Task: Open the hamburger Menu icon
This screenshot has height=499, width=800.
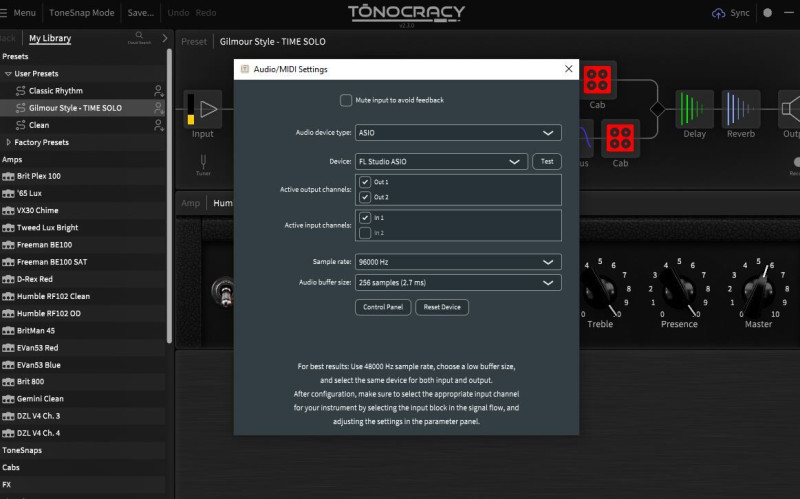Action: 3,13
